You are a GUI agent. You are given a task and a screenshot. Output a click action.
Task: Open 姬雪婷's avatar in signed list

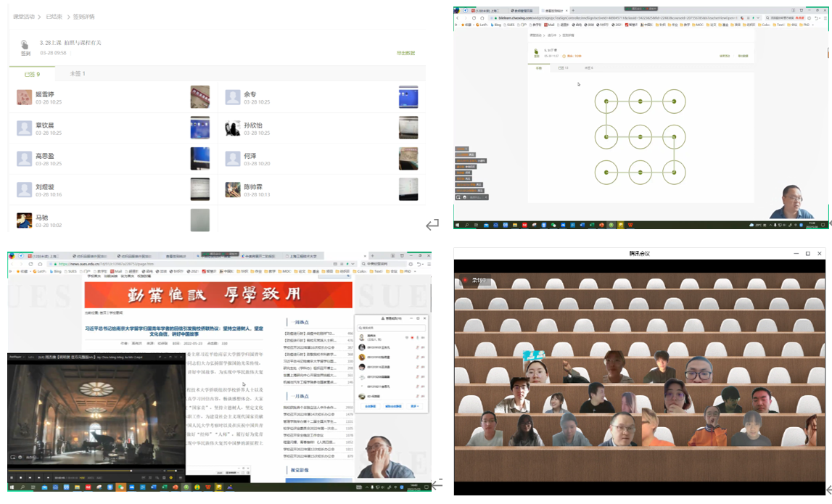coord(24,97)
